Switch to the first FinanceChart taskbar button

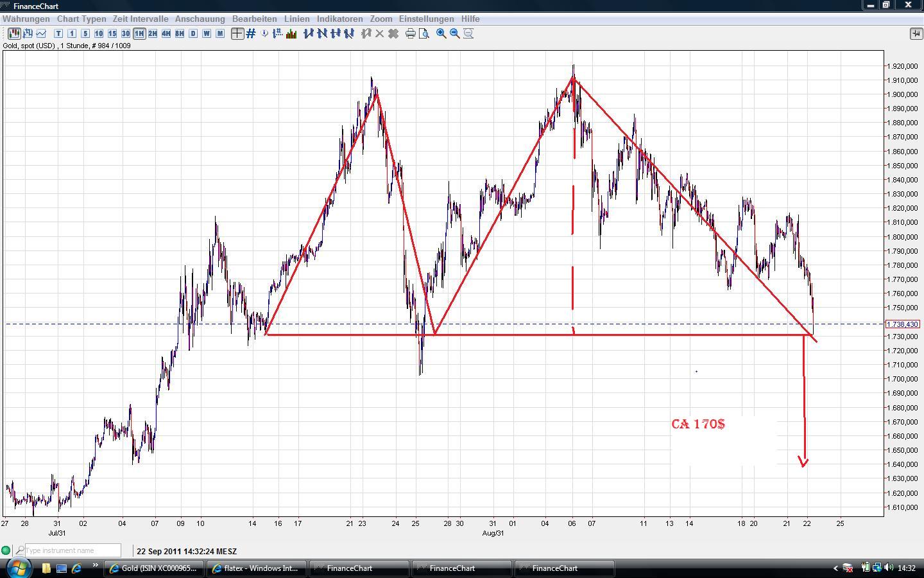coord(359,568)
